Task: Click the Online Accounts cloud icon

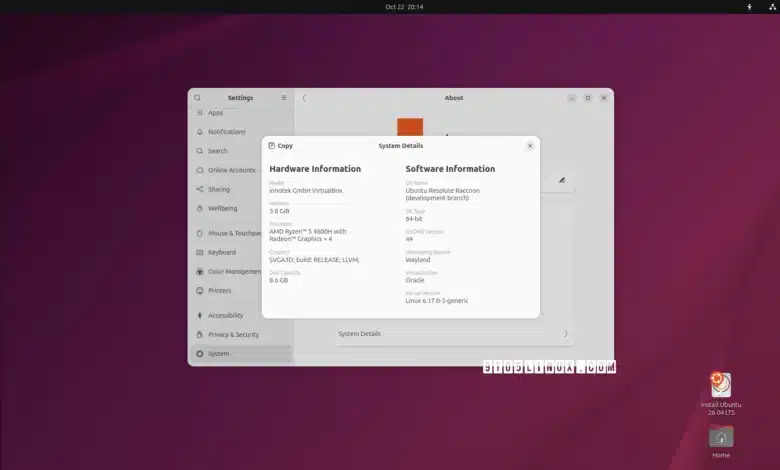Action: click(199, 170)
